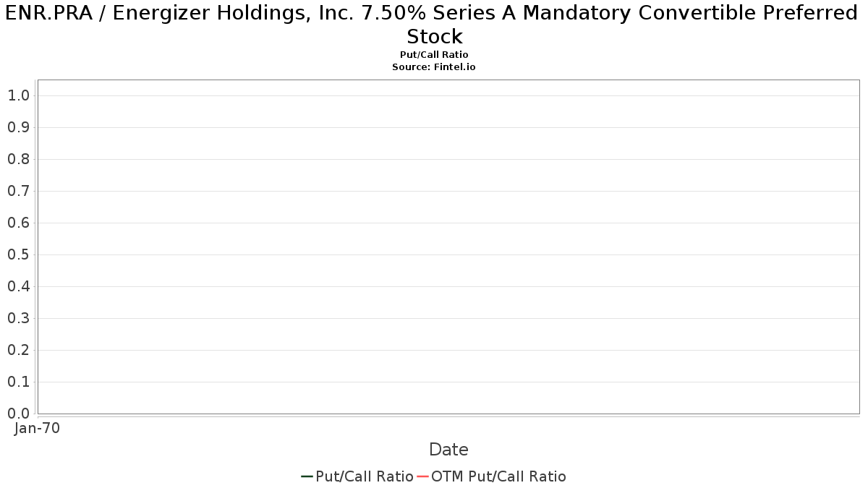The height and width of the screenshot is (488, 868).
Task: Click the red OTM Put/Call Ratio legend line
Action: coord(422,476)
